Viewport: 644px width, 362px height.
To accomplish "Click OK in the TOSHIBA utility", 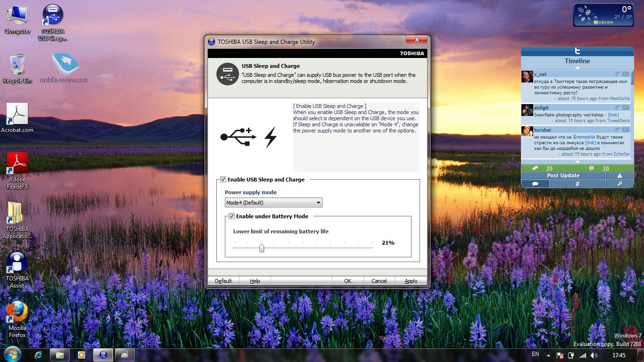I will coord(348,281).
